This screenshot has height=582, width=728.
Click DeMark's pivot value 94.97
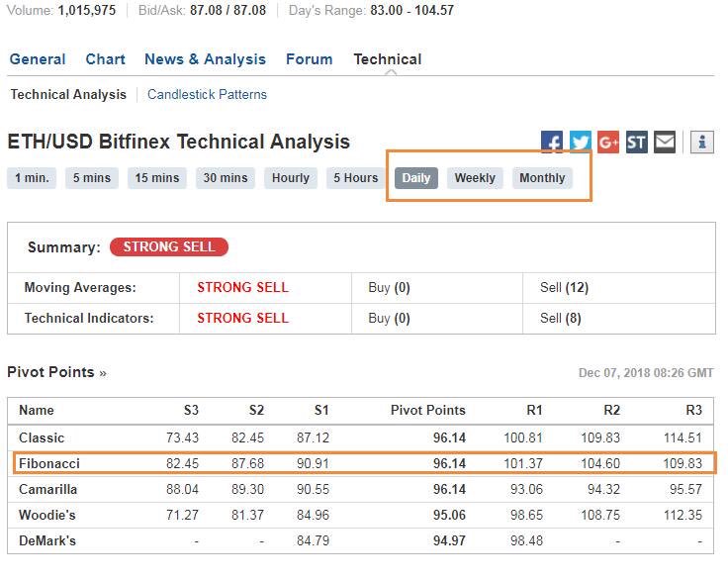click(449, 540)
